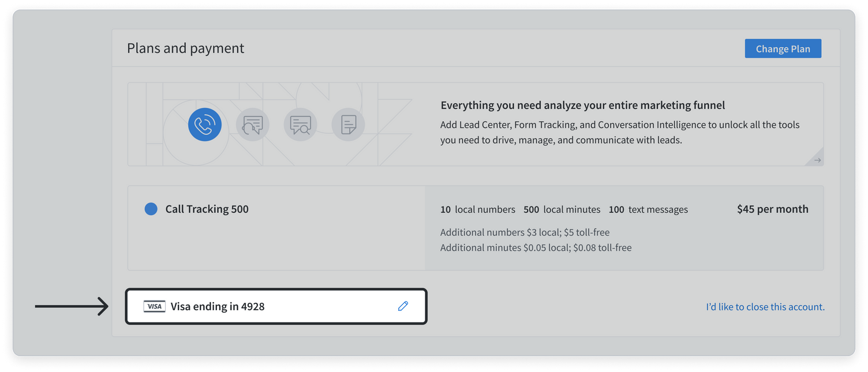Image resolution: width=868 pixels, height=372 pixels.
Task: Click the Additional numbers pricing line
Action: point(525,232)
